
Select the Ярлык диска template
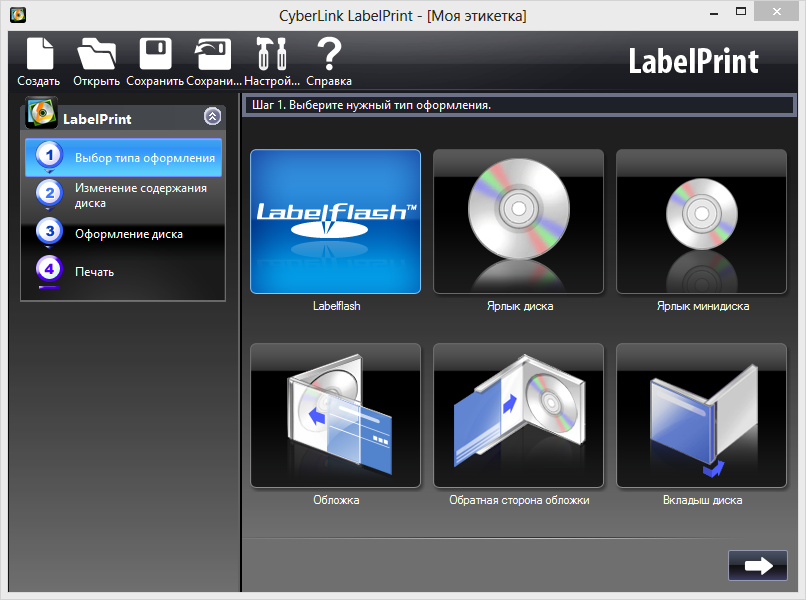[518, 221]
